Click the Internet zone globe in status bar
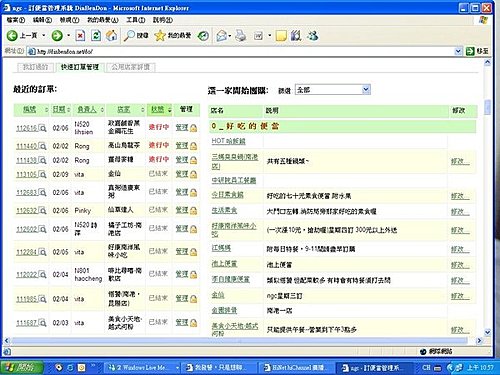 [x=423, y=351]
